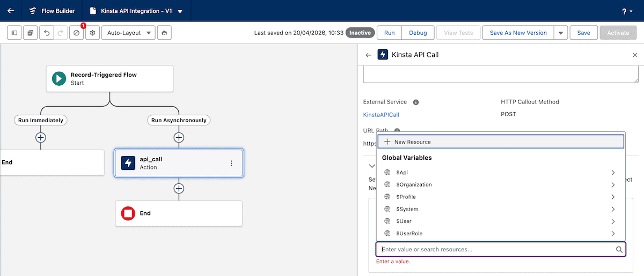
Task: Go back using the header arrow
Action: click(11, 11)
